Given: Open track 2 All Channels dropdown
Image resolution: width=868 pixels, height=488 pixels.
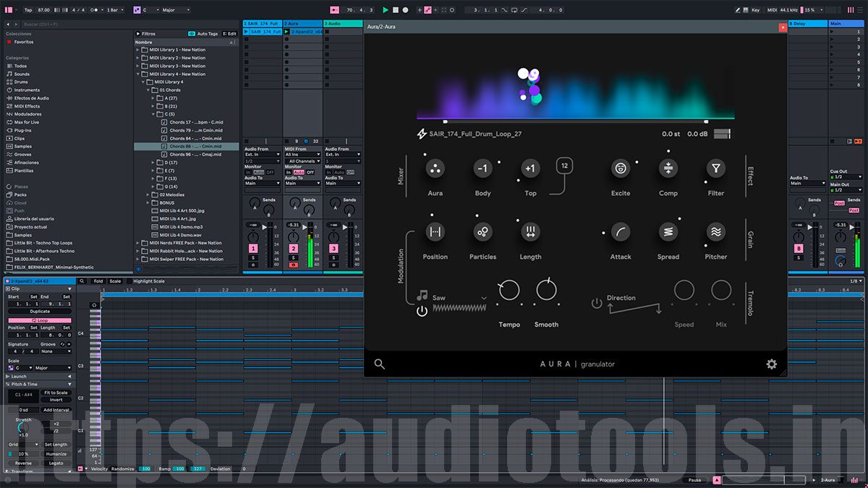Looking at the screenshot, I should point(302,161).
